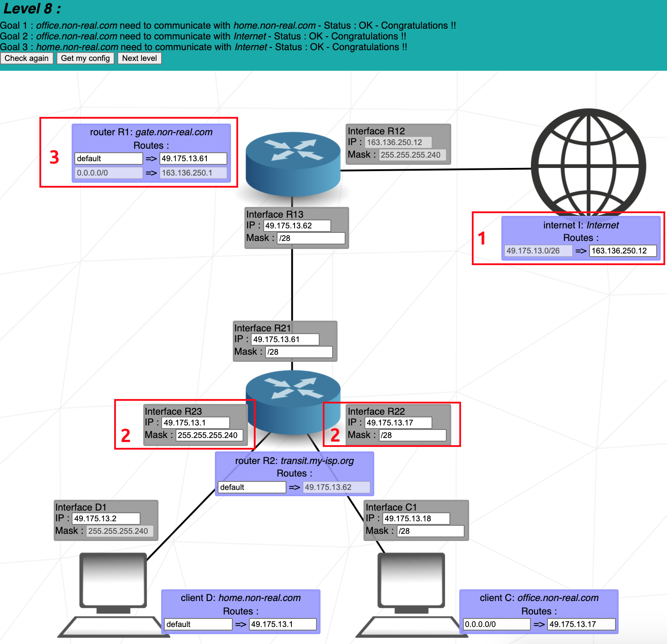Edit client C route destination 0.0.0.0/0
The height and width of the screenshot is (644, 667).
click(x=497, y=624)
